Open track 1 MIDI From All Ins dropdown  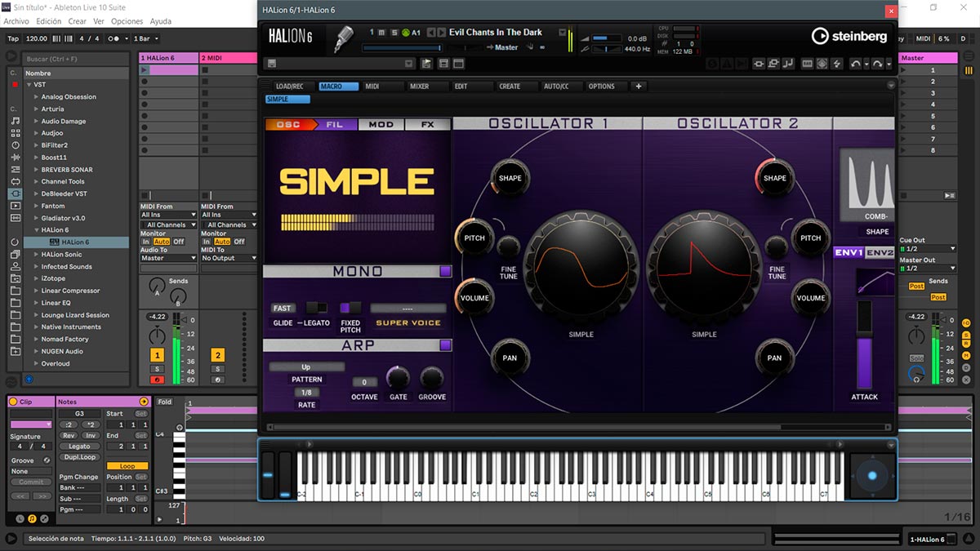coord(168,215)
